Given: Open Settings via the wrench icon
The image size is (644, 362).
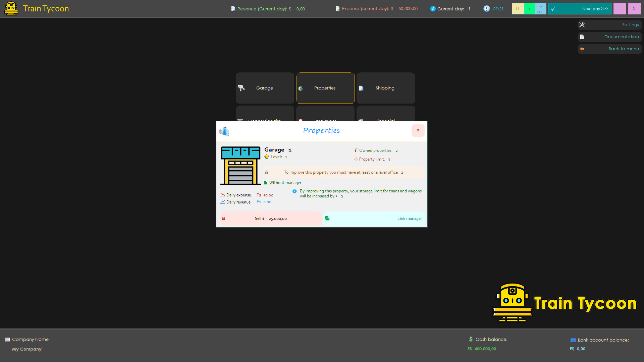Looking at the screenshot, I should pyautogui.click(x=583, y=24).
